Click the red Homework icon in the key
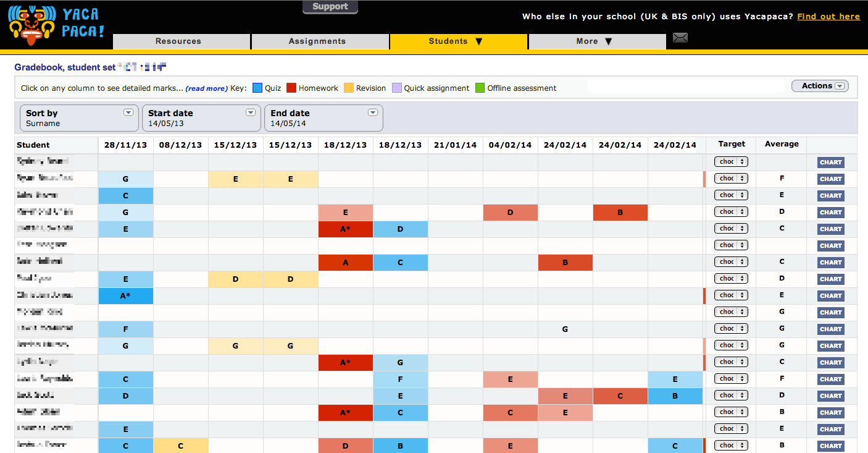 point(291,88)
